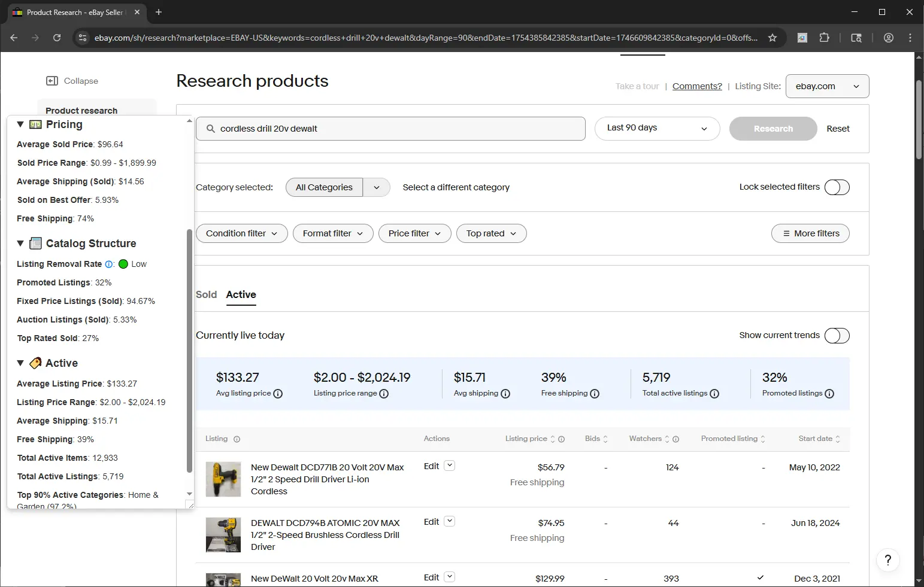Click the All Categories button
Viewport: 924px width, 587px height.
pos(324,187)
